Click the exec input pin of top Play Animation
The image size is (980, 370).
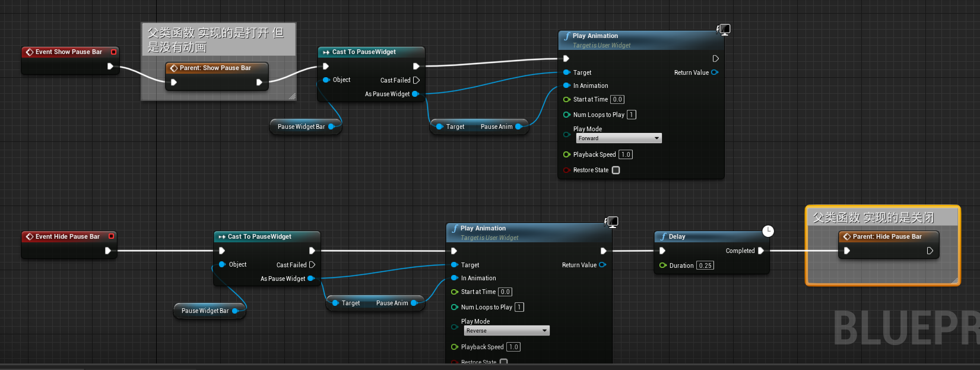566,58
